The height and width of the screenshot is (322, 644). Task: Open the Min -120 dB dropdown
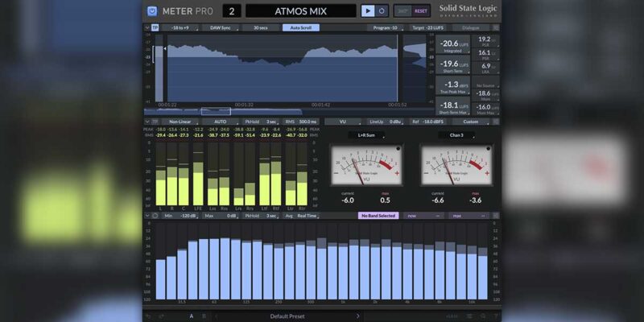[x=180, y=216]
